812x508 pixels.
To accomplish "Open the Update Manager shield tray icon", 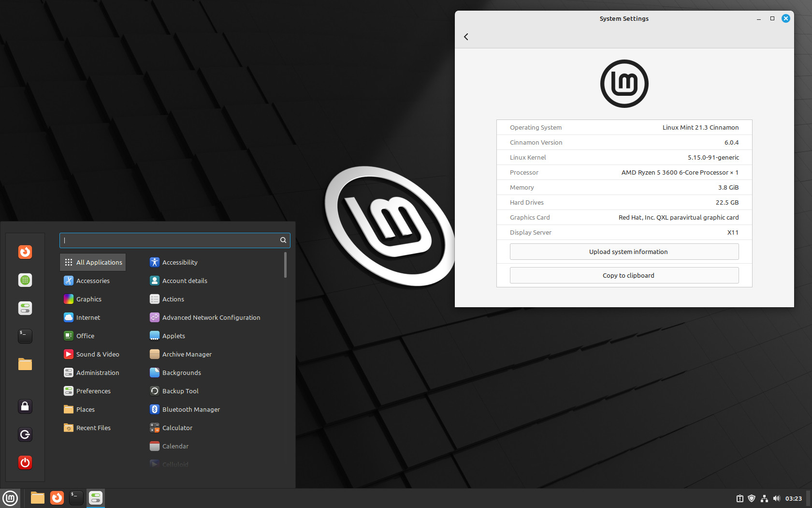I will point(752,498).
